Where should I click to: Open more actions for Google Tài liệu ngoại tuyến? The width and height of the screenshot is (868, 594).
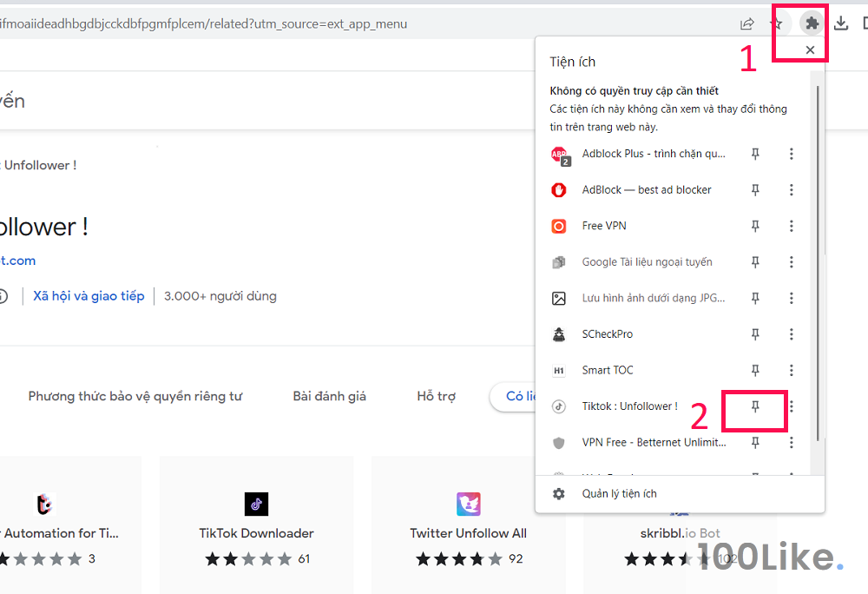791,262
